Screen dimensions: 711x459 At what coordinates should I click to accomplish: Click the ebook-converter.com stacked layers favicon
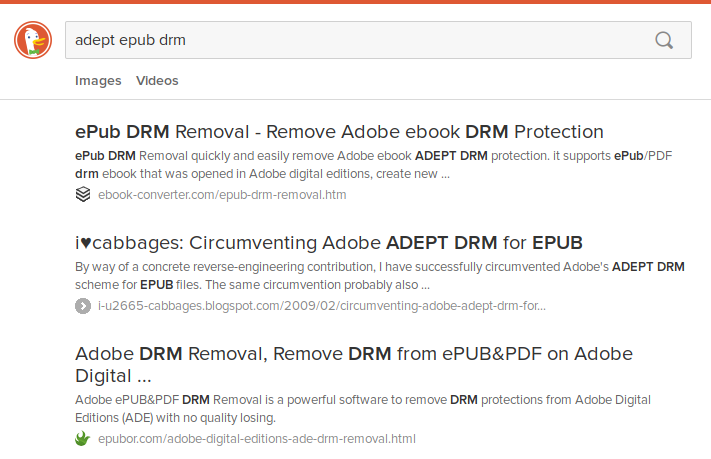(x=83, y=195)
